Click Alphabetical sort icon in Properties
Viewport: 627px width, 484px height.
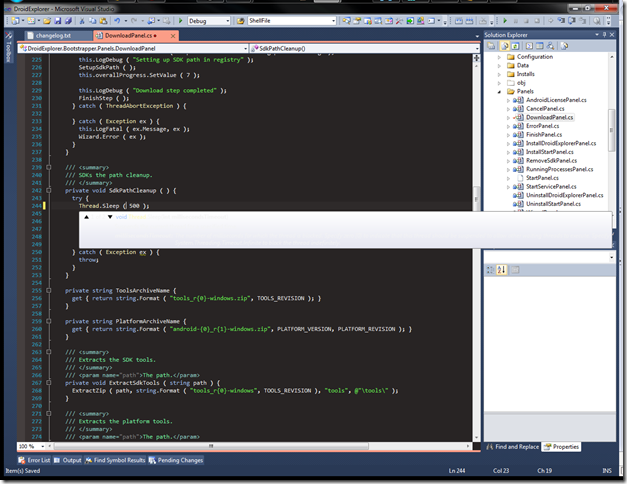click(503, 269)
